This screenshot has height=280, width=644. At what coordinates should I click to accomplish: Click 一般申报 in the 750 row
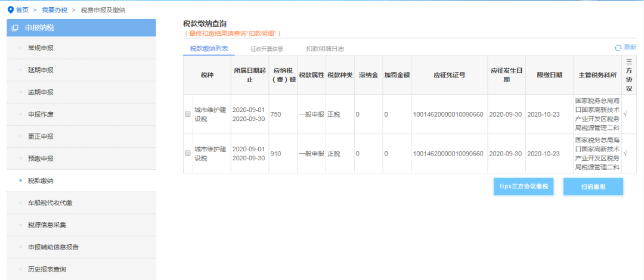pos(311,114)
